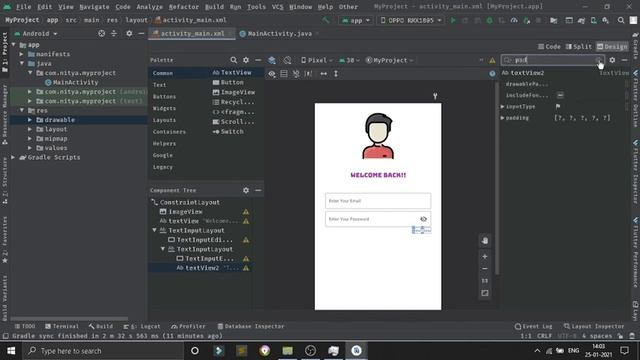Click the Search Everywhere magnifier icon
Screen dimensions: 640x360
[621, 20]
